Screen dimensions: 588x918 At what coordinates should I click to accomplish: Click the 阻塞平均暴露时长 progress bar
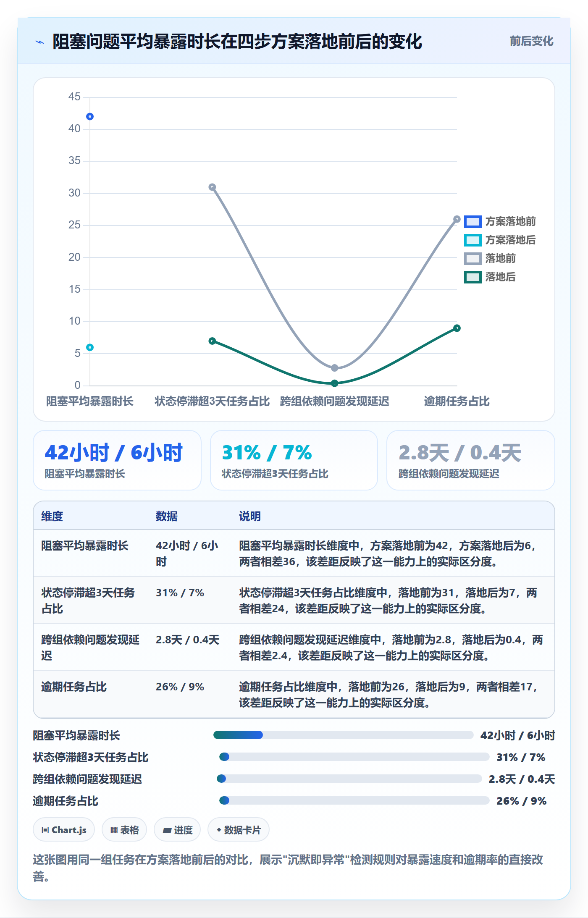tap(344, 735)
